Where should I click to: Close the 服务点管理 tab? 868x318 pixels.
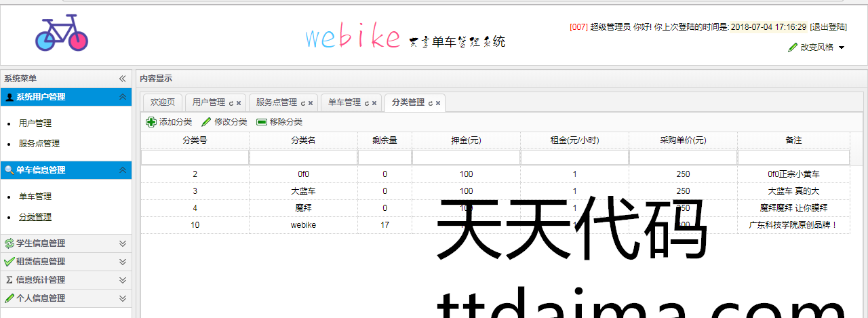(311, 103)
